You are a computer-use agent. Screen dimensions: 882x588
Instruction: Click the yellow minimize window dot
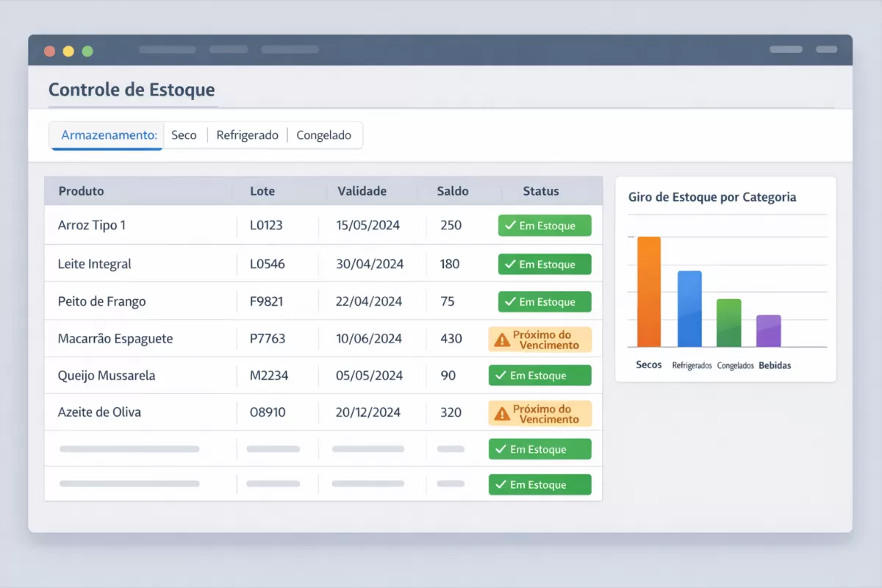click(x=68, y=51)
